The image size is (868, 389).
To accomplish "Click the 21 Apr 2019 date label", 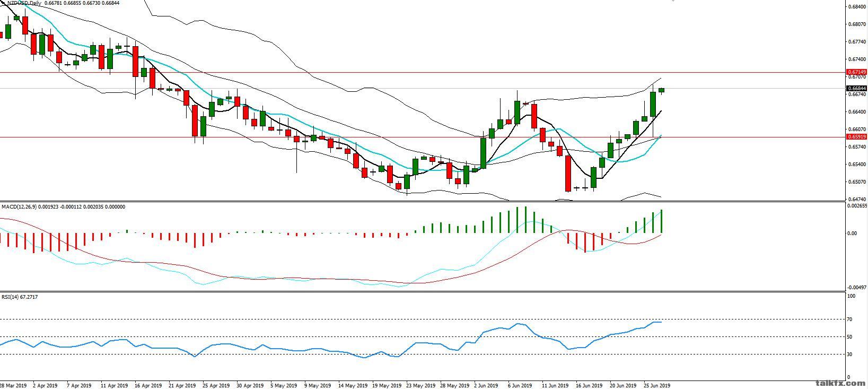I will [x=182, y=386].
